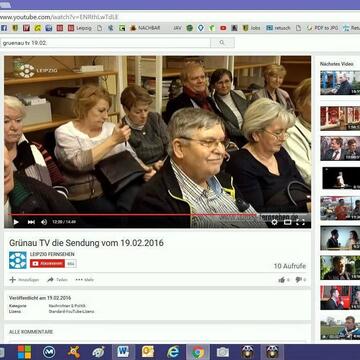Viewport: 360px width, 360px height.
Task: Open Microsoft Word from the taskbar
Action: [x=123, y=352]
